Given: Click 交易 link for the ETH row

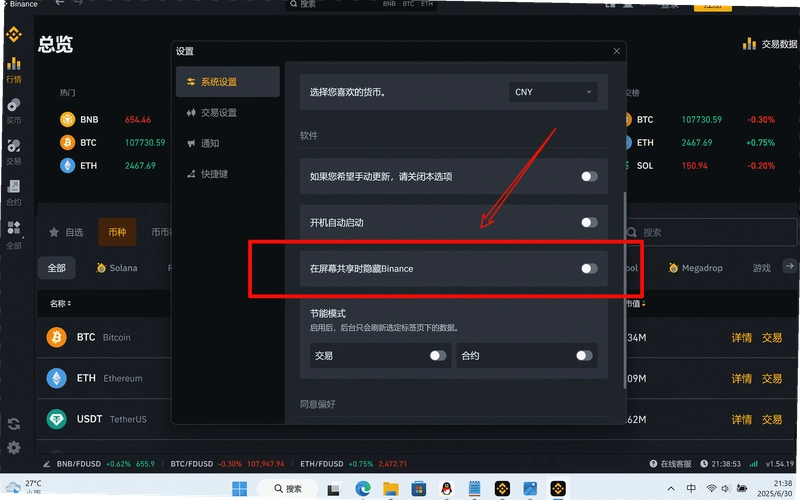Looking at the screenshot, I should 771,378.
